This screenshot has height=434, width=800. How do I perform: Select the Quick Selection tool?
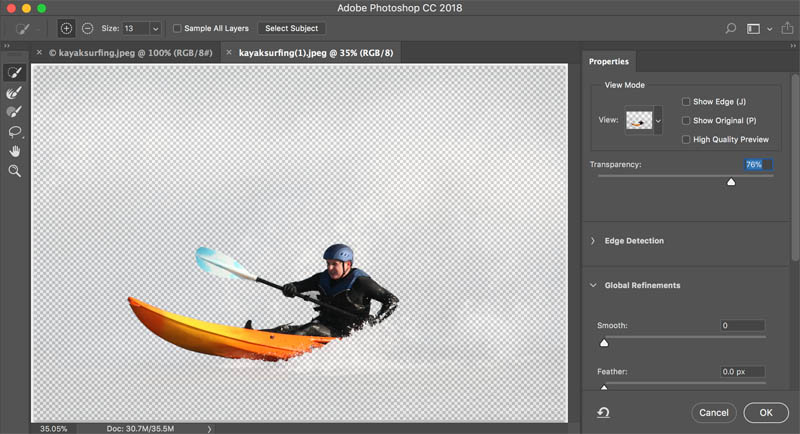coord(14,72)
